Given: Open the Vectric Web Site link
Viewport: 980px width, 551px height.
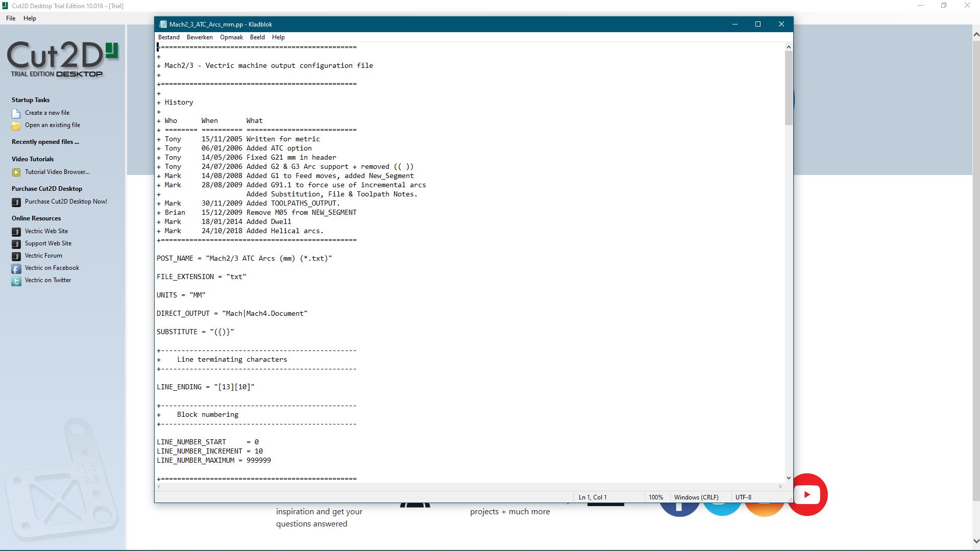Looking at the screenshot, I should [x=46, y=231].
